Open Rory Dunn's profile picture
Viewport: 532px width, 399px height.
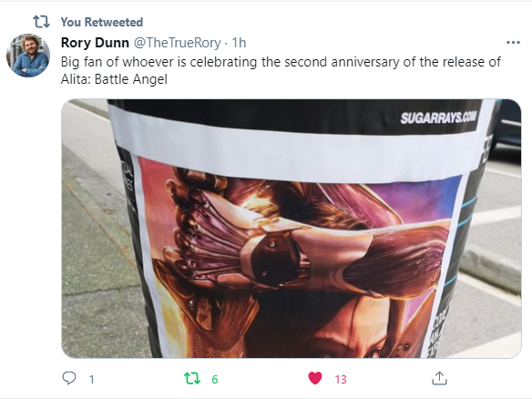(x=28, y=56)
